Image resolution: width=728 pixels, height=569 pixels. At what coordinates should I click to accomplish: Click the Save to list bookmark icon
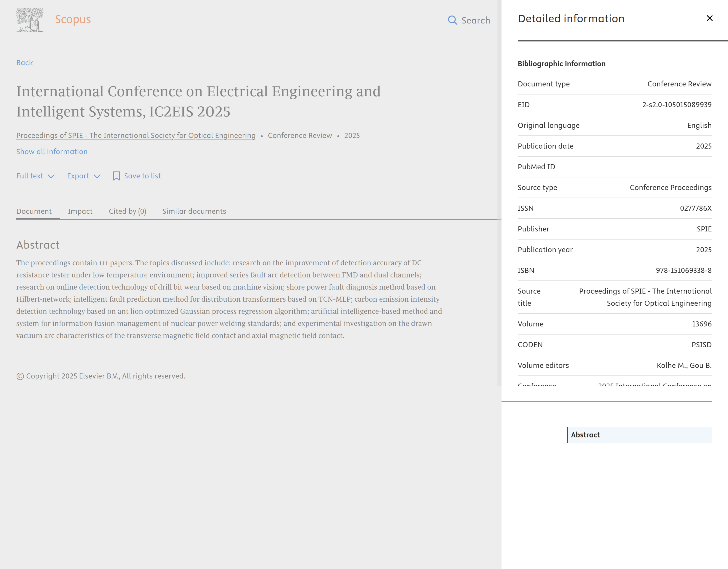(116, 176)
